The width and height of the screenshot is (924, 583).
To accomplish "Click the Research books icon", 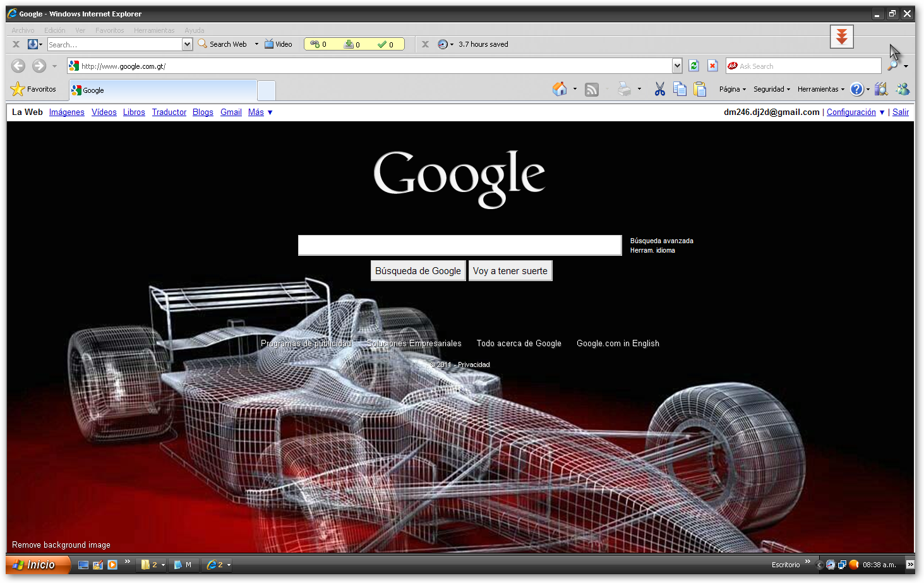I will tap(881, 89).
